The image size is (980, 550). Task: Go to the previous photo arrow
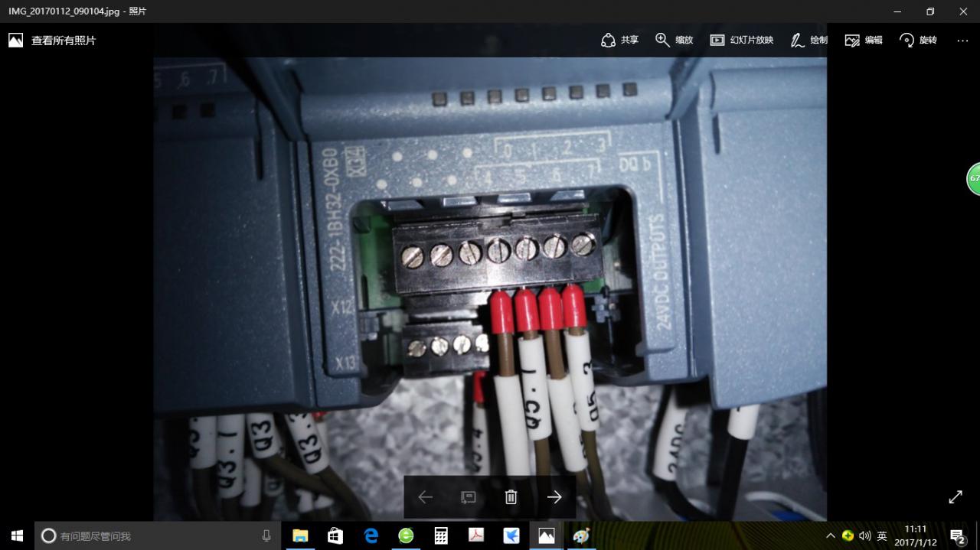pyautogui.click(x=425, y=497)
